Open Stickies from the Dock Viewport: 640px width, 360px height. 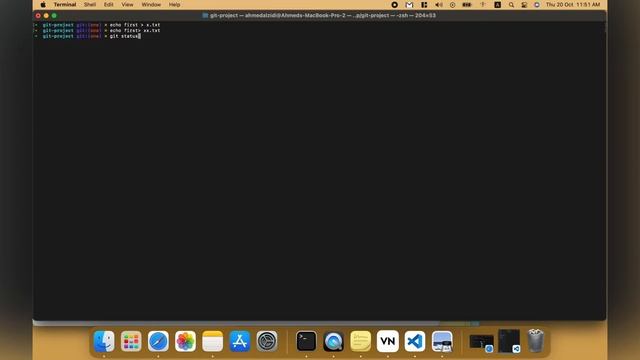click(x=360, y=341)
